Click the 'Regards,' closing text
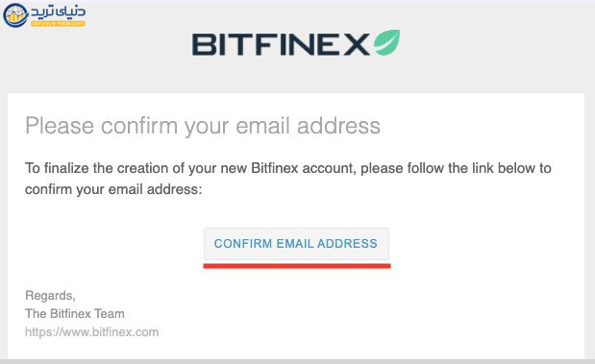The image size is (595, 364). 50,296
